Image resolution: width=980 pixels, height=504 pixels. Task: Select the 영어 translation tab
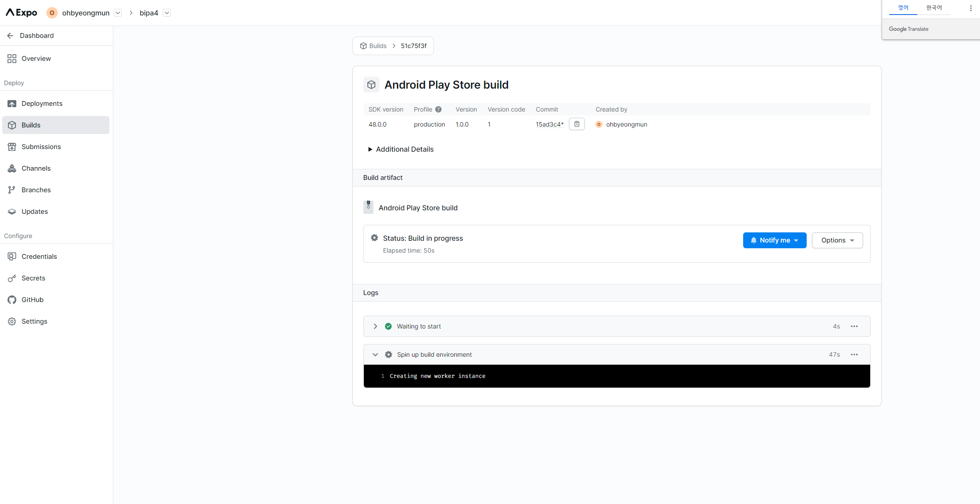tap(903, 8)
